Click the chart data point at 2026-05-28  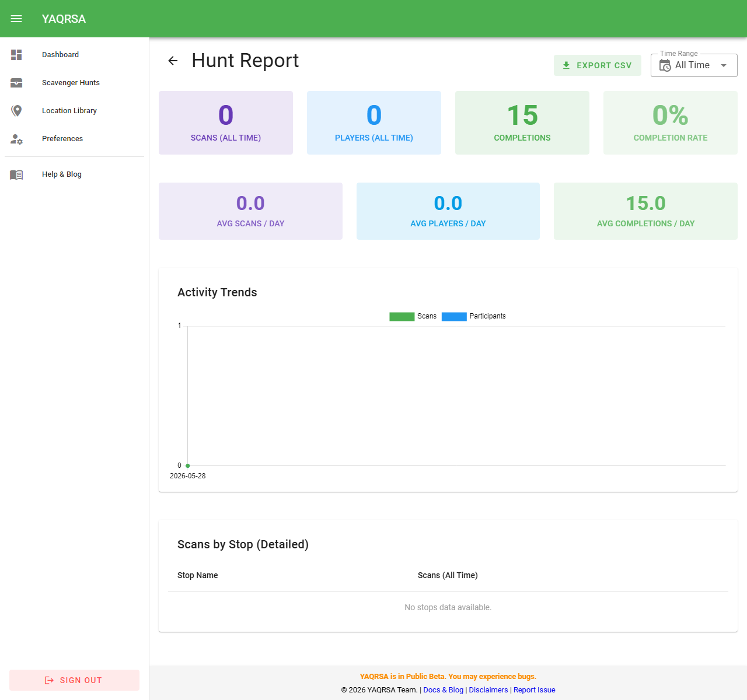click(187, 466)
